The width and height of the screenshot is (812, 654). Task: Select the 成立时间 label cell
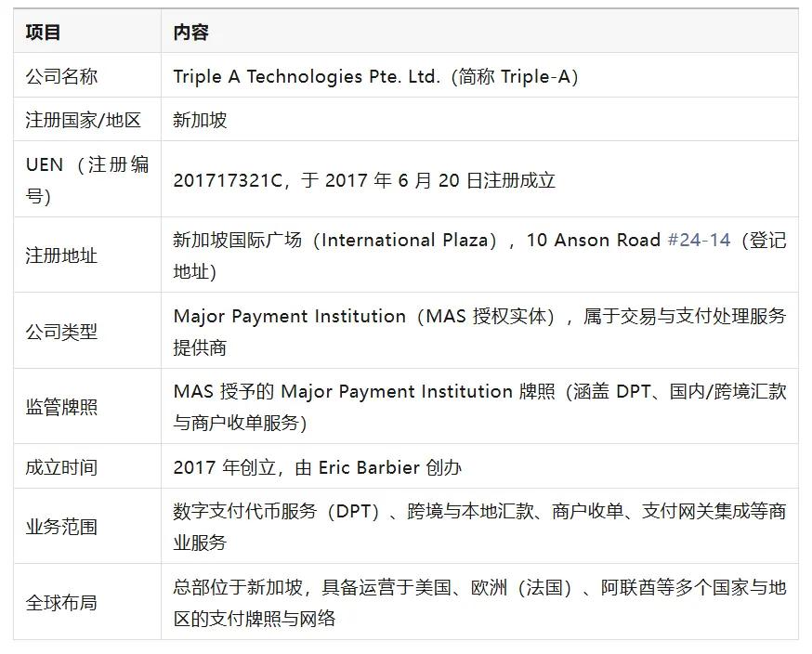(x=61, y=467)
